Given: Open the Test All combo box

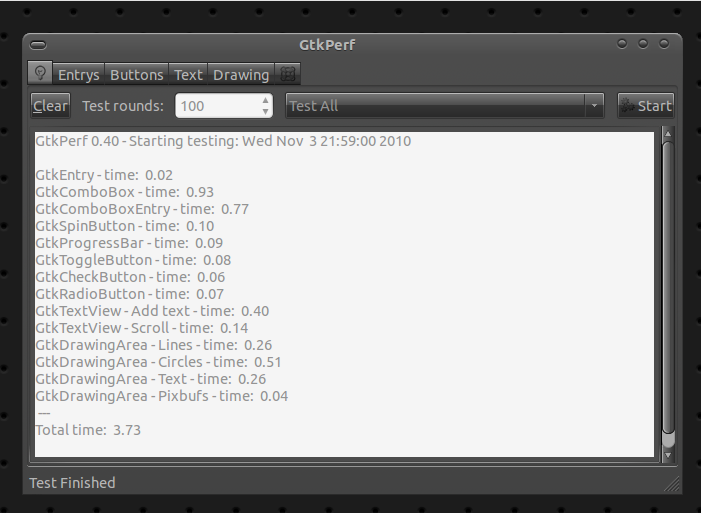Looking at the screenshot, I should coord(444,106).
